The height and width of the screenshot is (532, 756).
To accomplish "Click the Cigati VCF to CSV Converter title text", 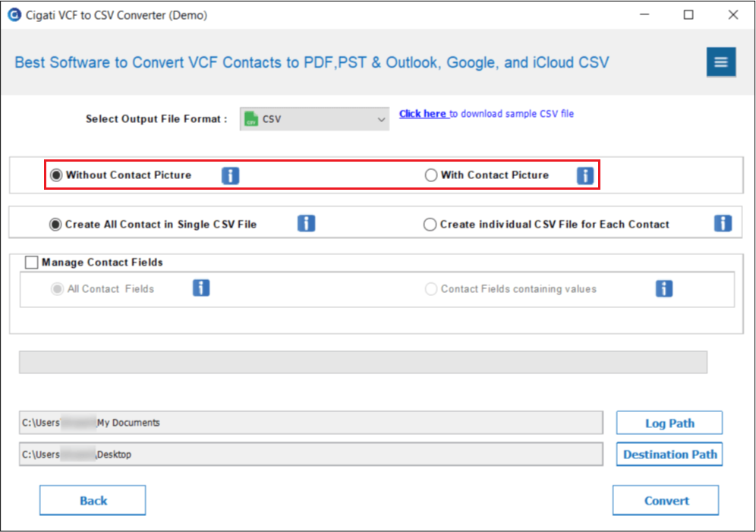I will point(116,15).
